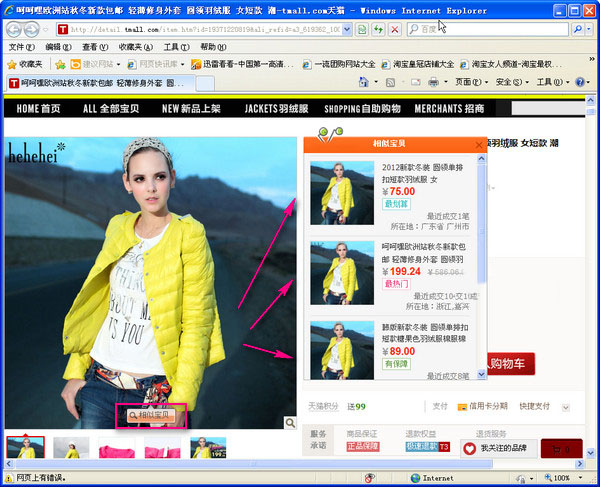Open the address bar dropdown arrow
Screen dimensions: 600x487
[x=347, y=29]
